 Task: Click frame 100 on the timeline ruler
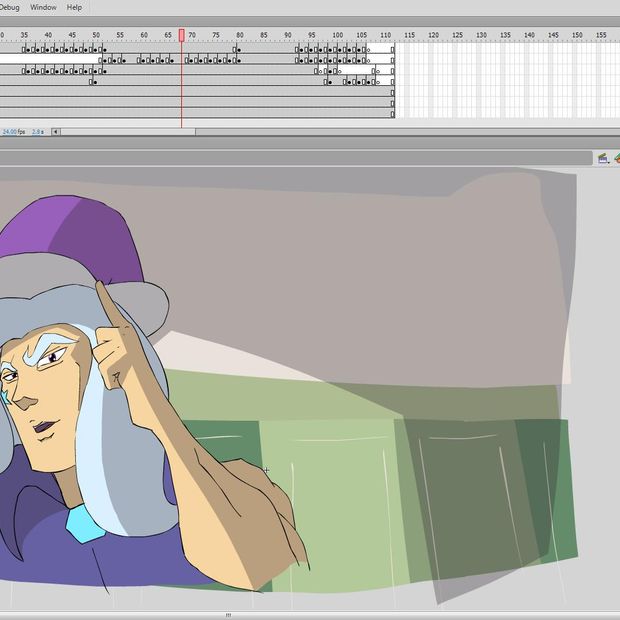click(337, 36)
